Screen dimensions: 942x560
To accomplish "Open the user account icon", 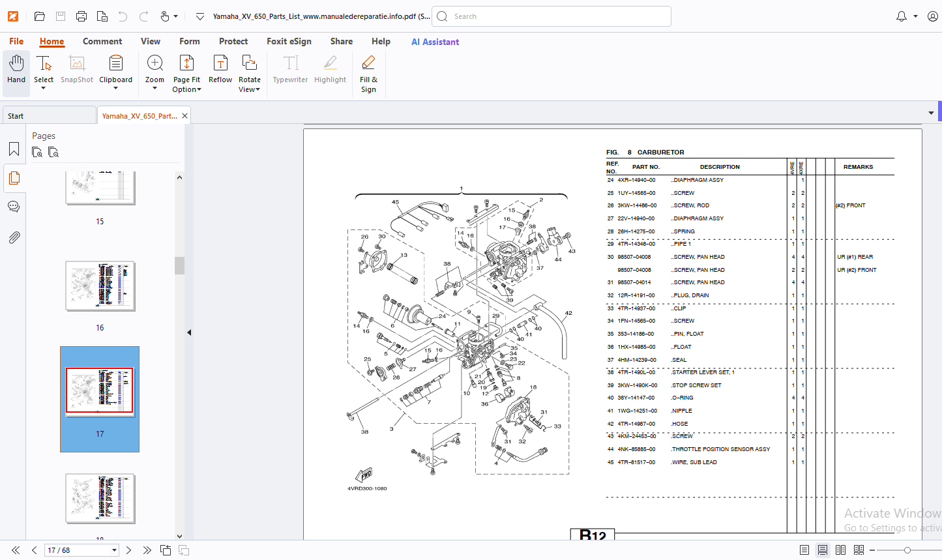I will tap(933, 16).
